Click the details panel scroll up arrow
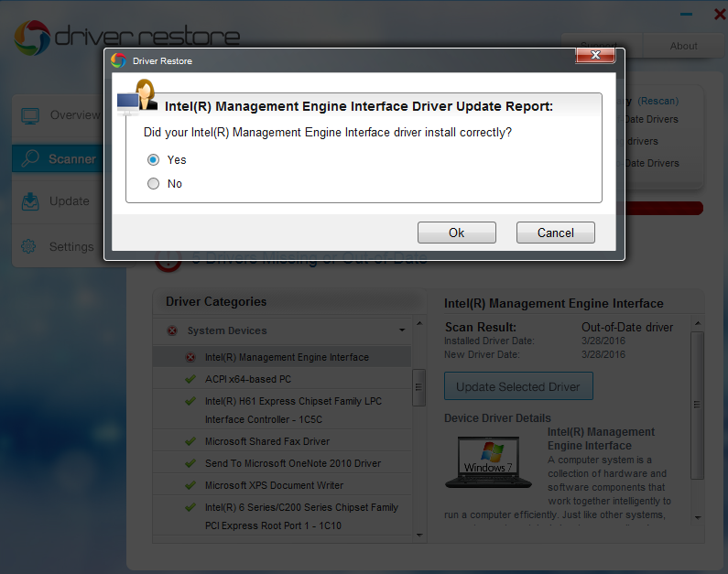 698,323
